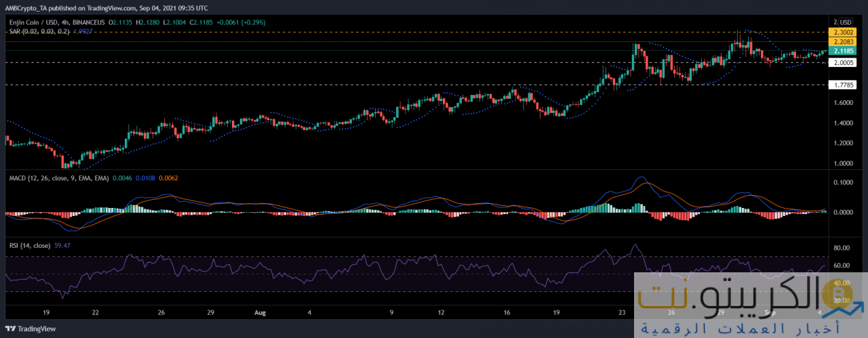Click the RSI 80.00 scale value
This screenshot has height=338, width=868.
coord(843,248)
